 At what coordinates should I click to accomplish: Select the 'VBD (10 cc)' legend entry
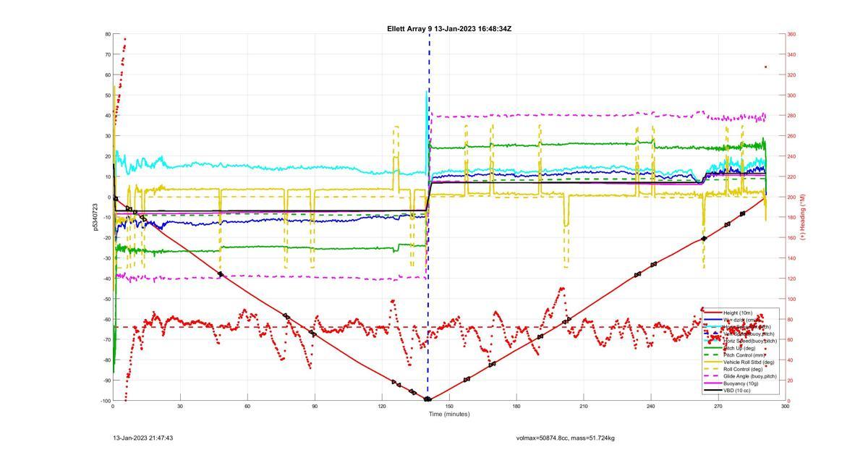coord(736,391)
